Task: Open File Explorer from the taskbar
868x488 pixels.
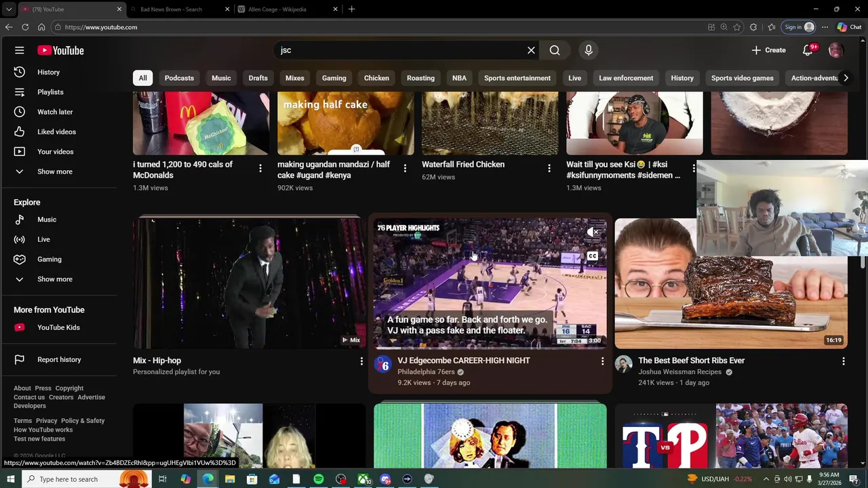Action: 230,479
